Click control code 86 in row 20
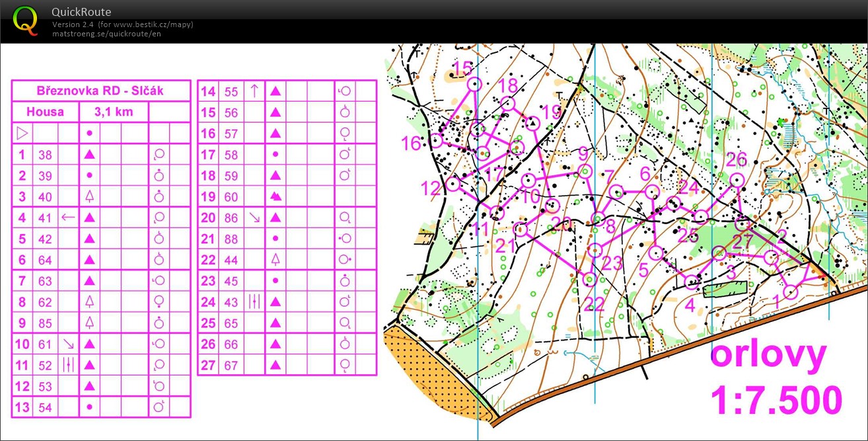This screenshot has height=441, width=868. [x=231, y=218]
